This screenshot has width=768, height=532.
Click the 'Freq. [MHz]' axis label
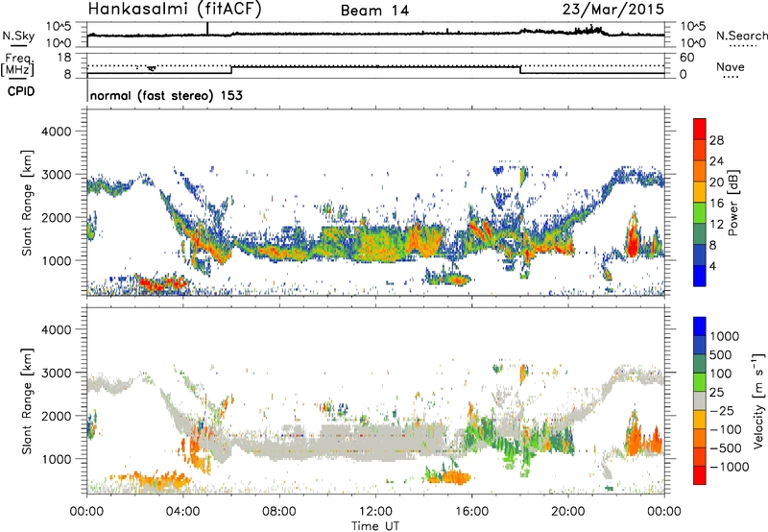(18, 65)
